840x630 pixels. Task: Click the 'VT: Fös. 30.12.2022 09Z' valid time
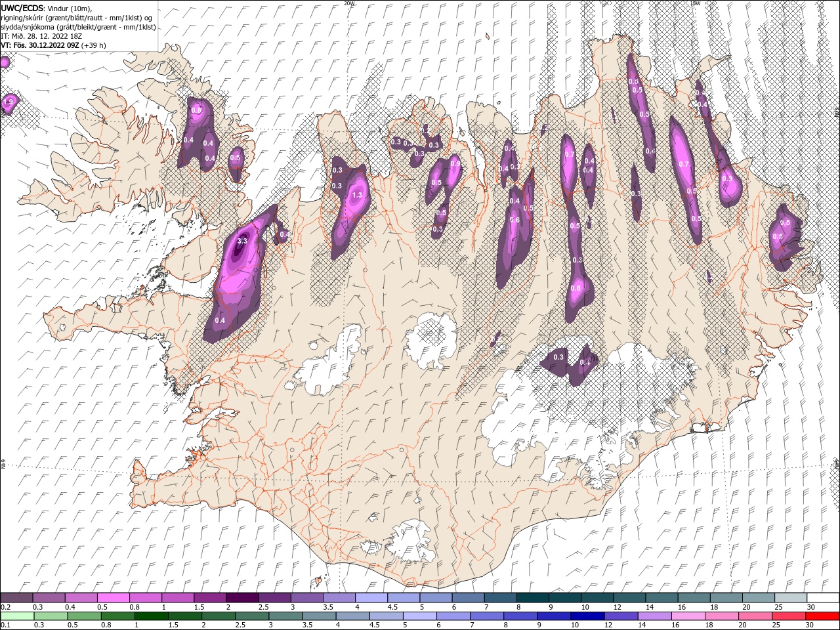(x=40, y=45)
